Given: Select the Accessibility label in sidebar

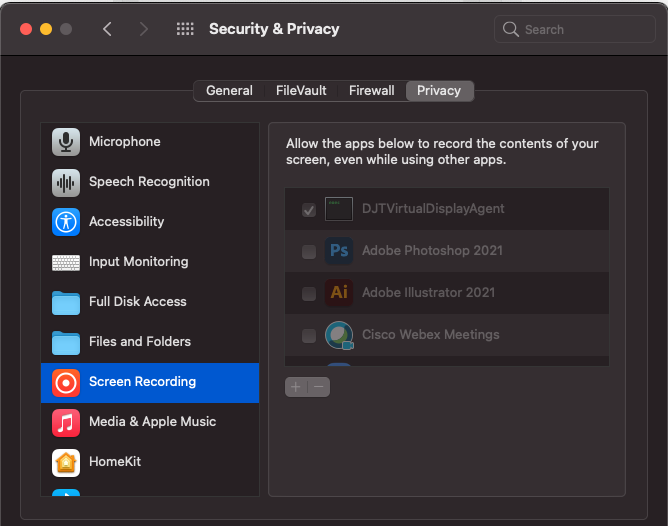Looking at the screenshot, I should pyautogui.click(x=126, y=222).
